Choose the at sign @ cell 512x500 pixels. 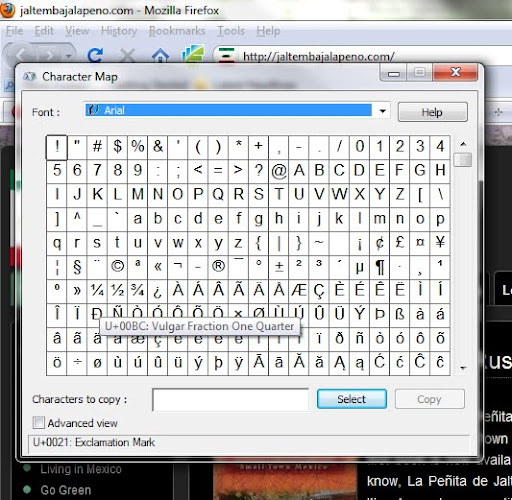point(279,171)
